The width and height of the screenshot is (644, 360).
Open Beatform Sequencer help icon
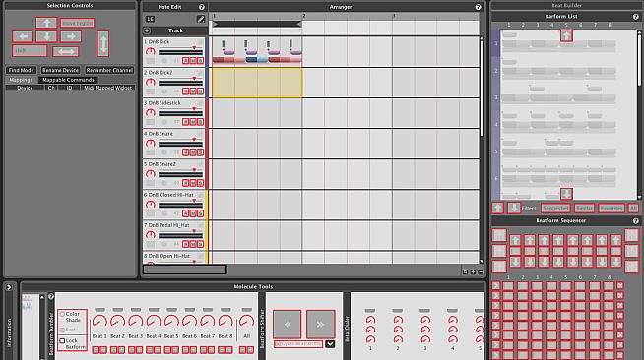[636, 221]
